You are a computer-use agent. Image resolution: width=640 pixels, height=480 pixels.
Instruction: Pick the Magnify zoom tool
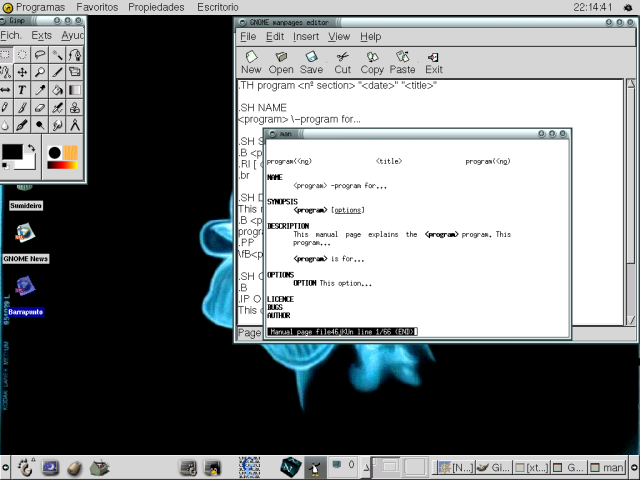(x=40, y=72)
